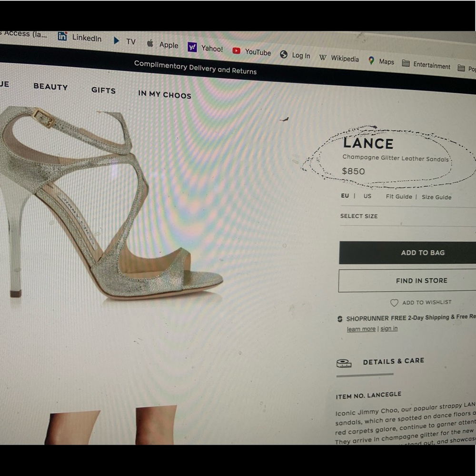
Task: Click the $850 price text
Action: [x=353, y=171]
